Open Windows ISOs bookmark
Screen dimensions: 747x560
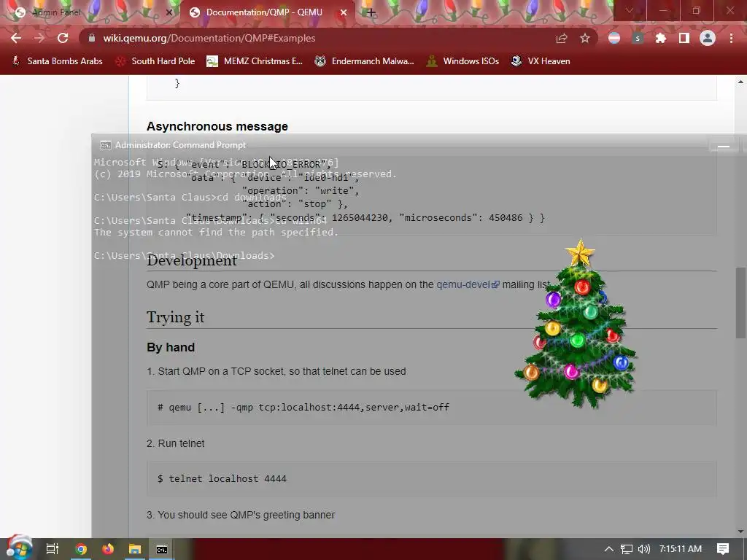coord(462,61)
